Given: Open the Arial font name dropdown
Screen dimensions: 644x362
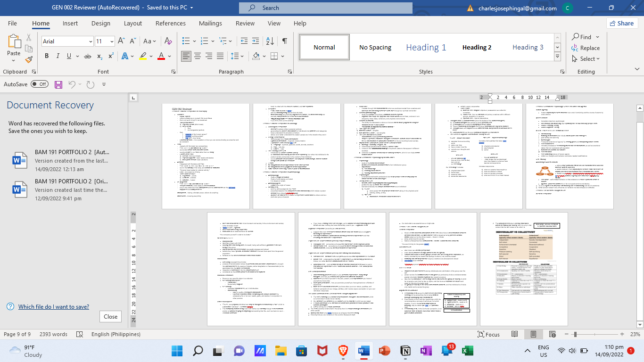Looking at the screenshot, I should pos(91,41).
